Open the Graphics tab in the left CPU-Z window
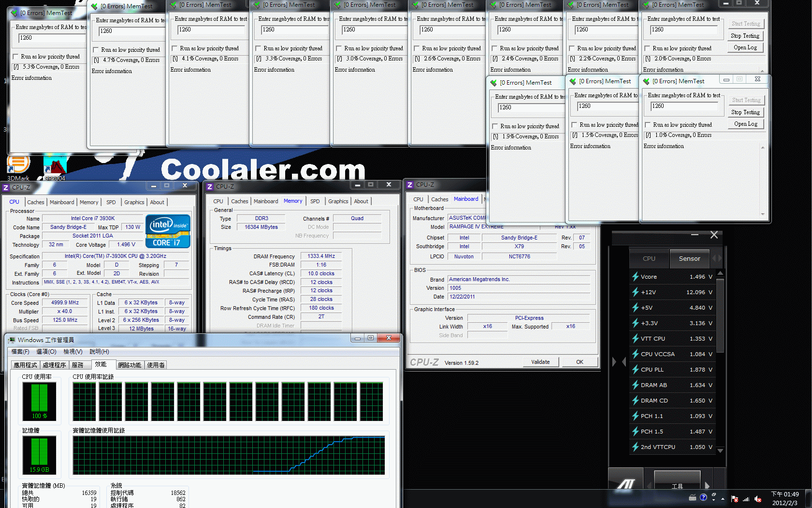This screenshot has height=508, width=812. [134, 202]
